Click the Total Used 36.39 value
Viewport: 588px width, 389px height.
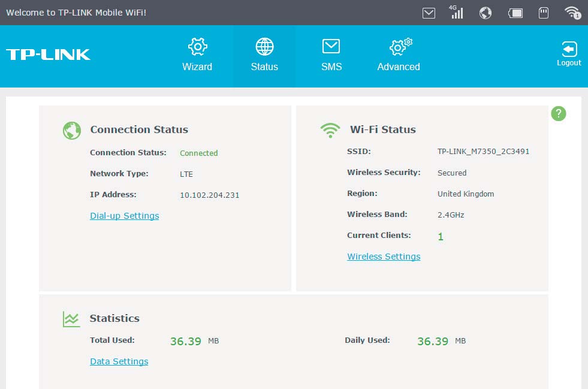click(186, 341)
